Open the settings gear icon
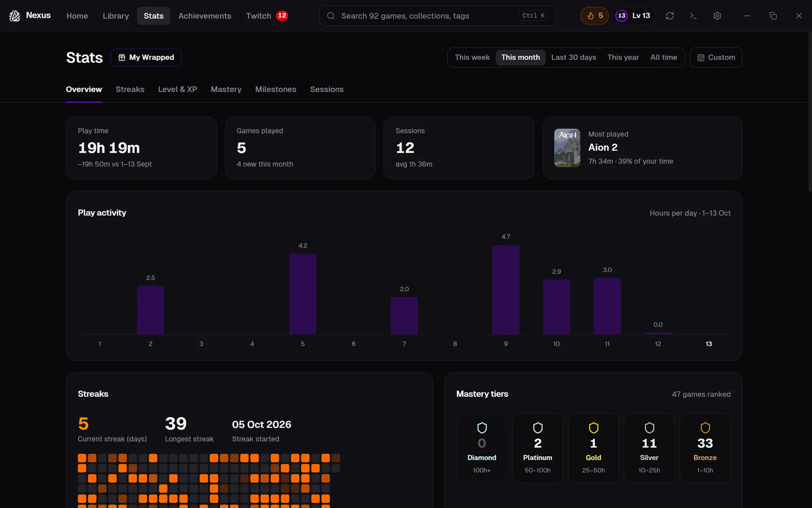 click(717, 16)
